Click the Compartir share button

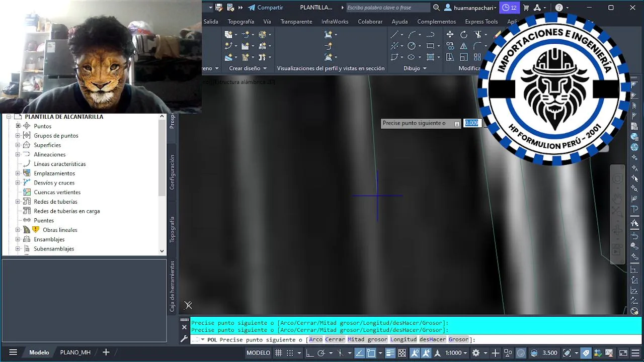pyautogui.click(x=266, y=8)
